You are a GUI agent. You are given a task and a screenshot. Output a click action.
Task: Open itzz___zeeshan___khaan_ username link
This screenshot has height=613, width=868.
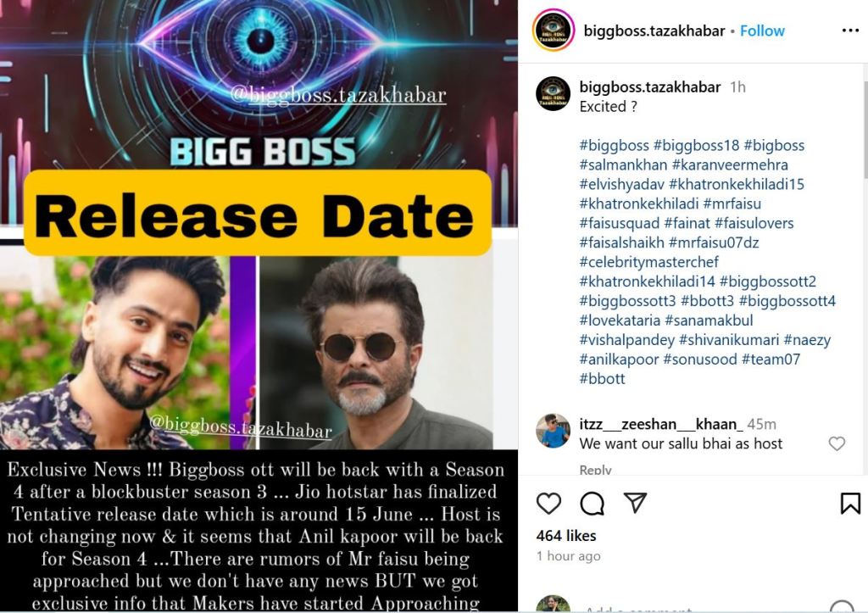coord(661,424)
